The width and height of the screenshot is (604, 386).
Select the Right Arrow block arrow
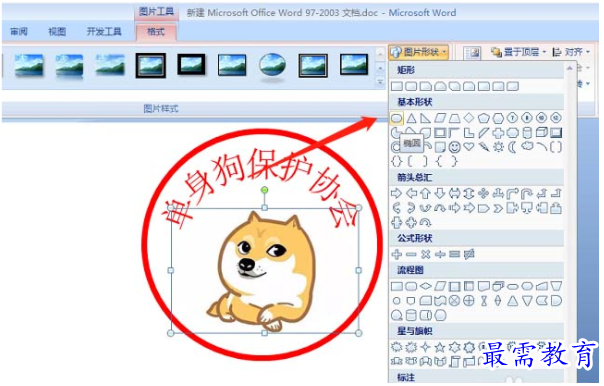(x=397, y=193)
